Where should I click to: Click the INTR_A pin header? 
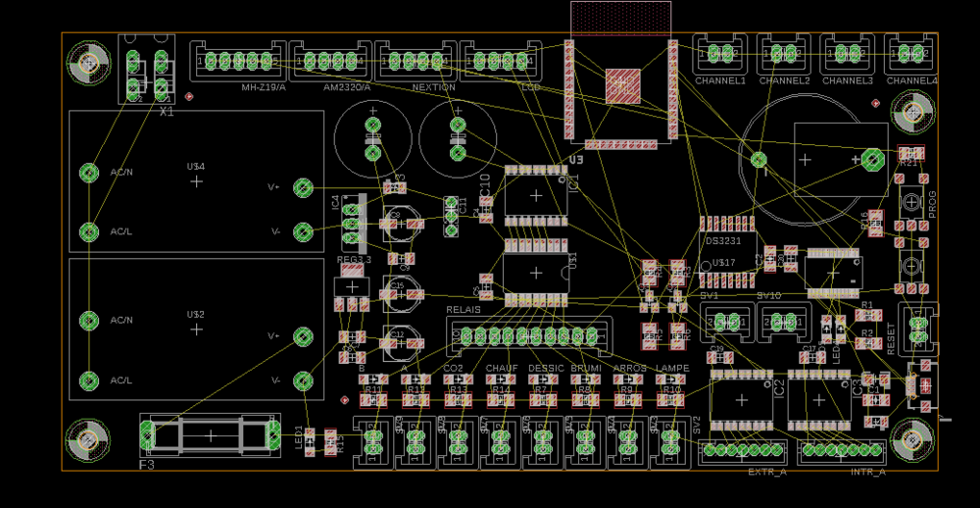click(x=841, y=450)
